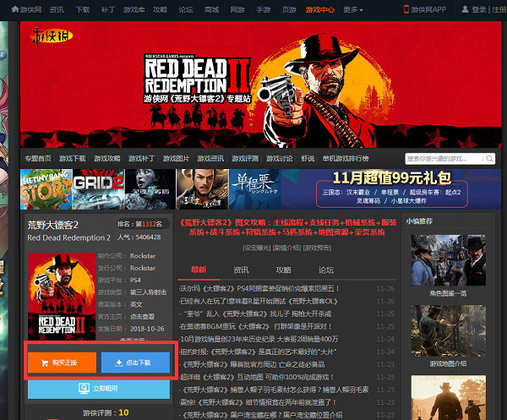Click the 游侠网 logo on the banner

tap(51, 36)
